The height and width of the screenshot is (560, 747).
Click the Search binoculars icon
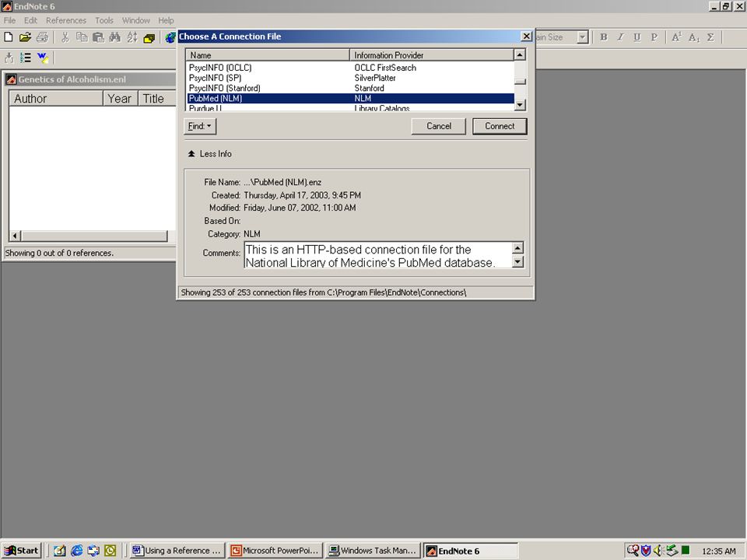pyautogui.click(x=115, y=37)
